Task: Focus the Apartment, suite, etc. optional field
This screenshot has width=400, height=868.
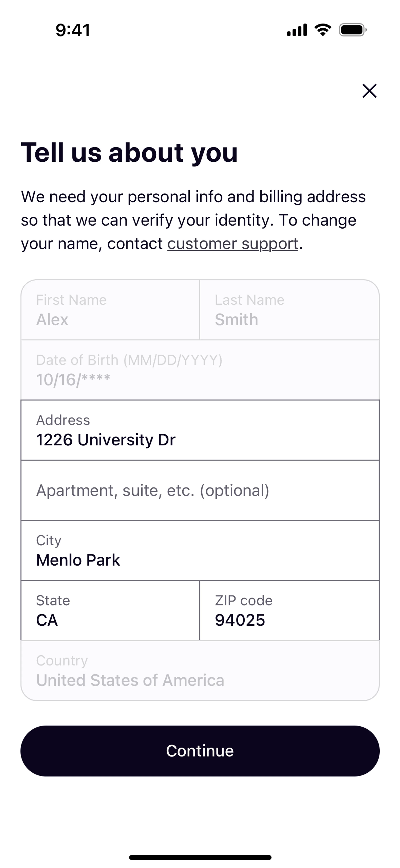Action: click(x=200, y=490)
